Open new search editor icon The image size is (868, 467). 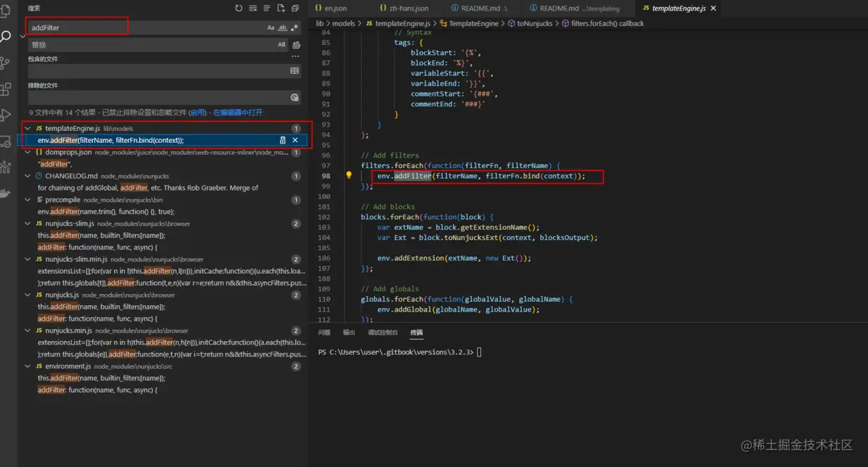click(281, 8)
